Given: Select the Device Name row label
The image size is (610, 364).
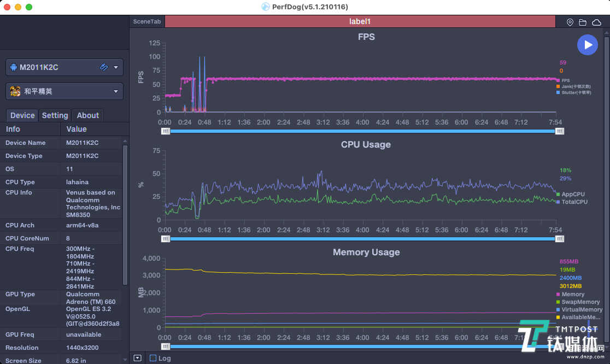Looking at the screenshot, I should pos(25,143).
